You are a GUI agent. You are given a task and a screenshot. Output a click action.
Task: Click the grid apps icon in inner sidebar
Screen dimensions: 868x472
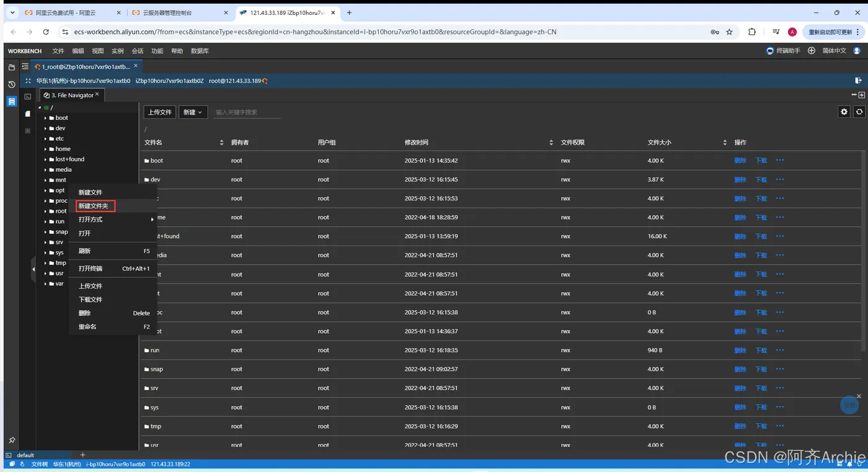click(x=27, y=131)
